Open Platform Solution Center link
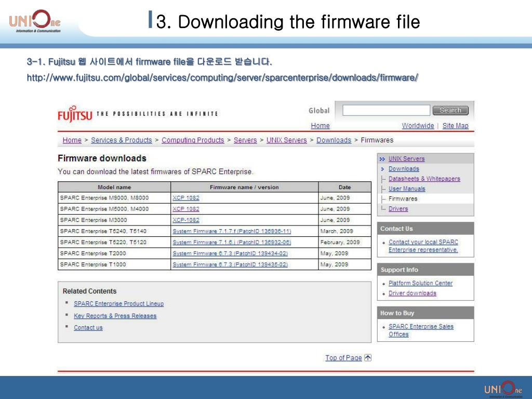This screenshot has height=399, width=532. pyautogui.click(x=420, y=283)
